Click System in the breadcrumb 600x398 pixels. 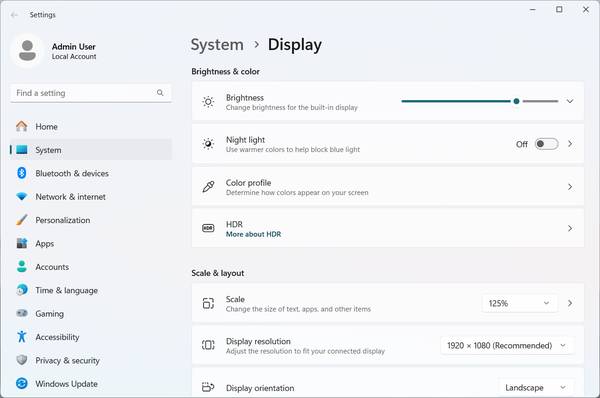click(x=217, y=45)
